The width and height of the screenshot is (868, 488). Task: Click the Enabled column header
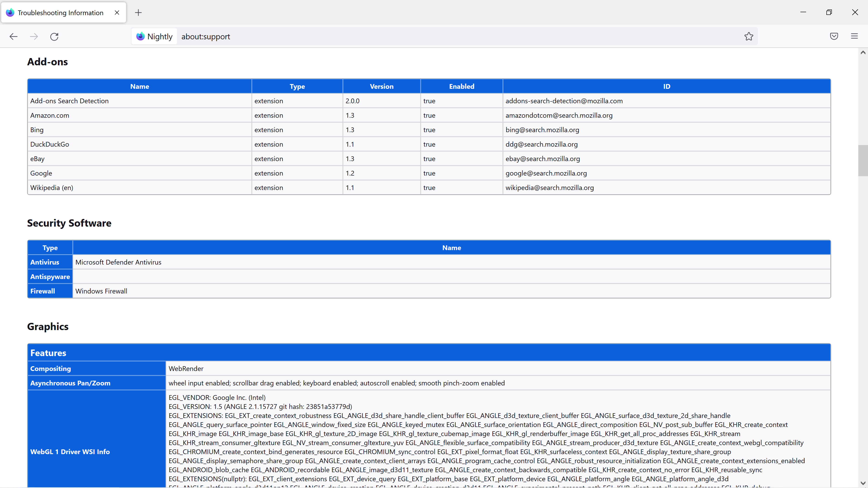pos(462,86)
